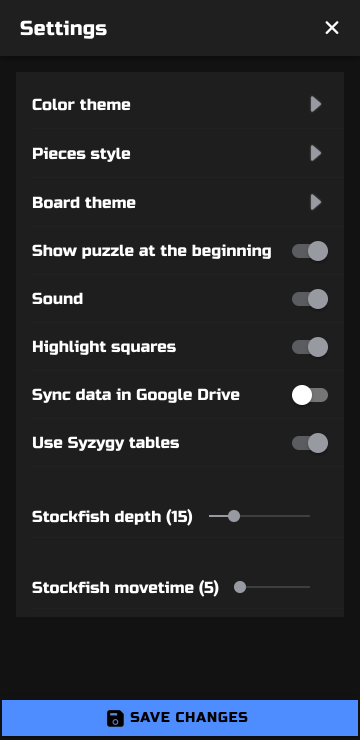Disable the Sound switch
The image size is (360, 740).
pos(310,299)
